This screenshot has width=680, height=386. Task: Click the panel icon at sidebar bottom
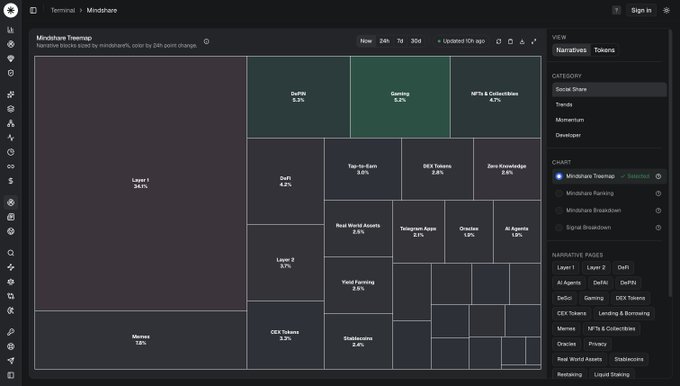coord(11,375)
